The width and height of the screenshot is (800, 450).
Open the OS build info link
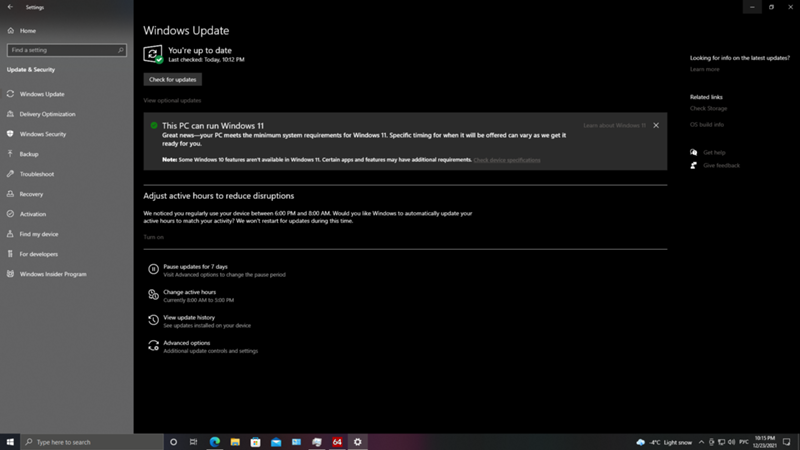tap(707, 124)
